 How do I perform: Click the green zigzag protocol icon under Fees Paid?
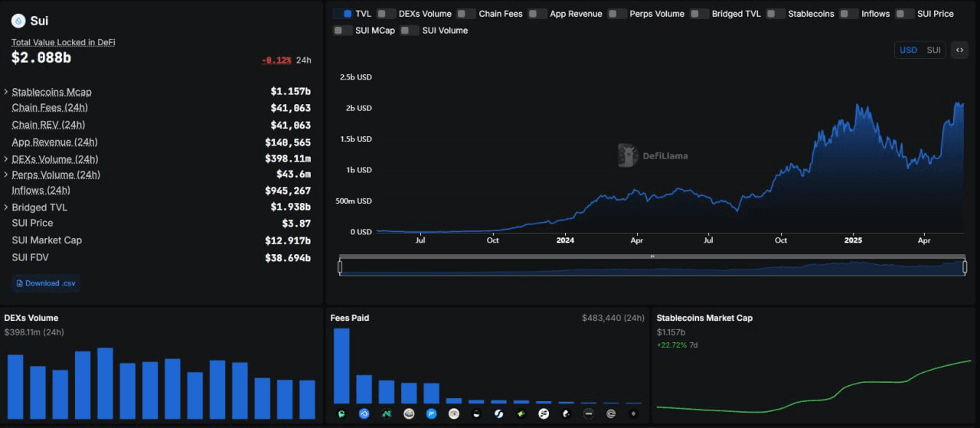click(x=387, y=414)
